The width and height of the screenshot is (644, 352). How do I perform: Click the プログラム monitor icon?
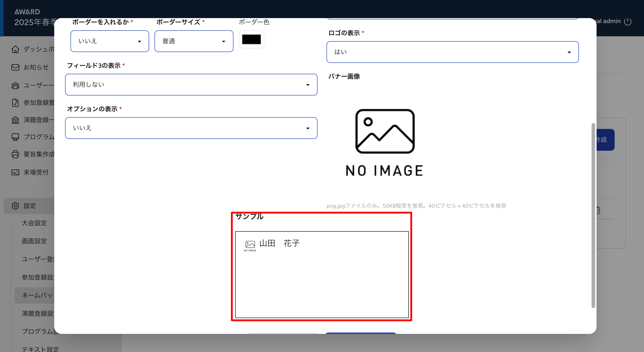coord(15,137)
